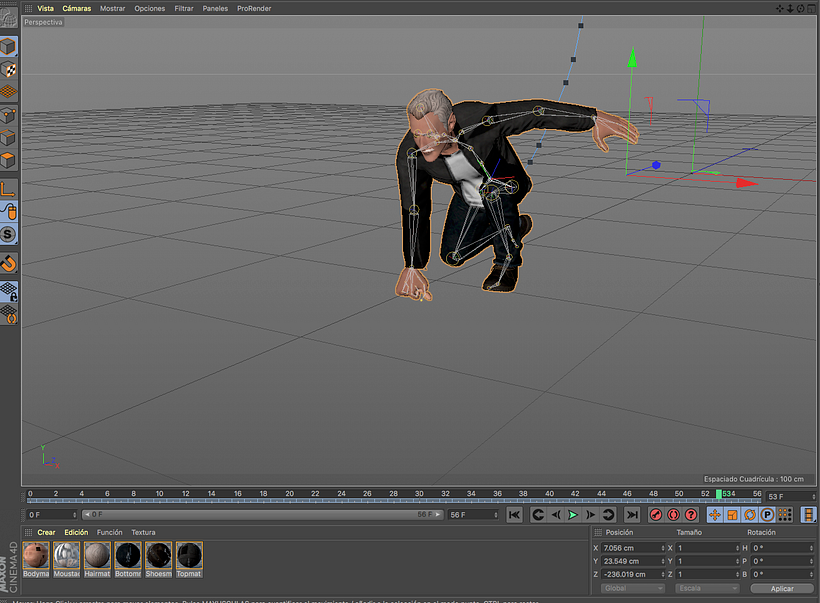Screen dimensions: 820x603
Task: Open the Crear materials menu
Action: point(46,532)
